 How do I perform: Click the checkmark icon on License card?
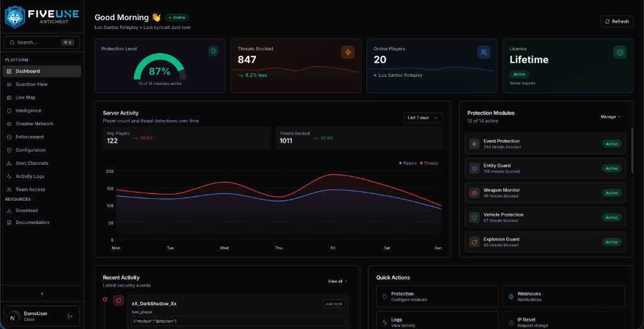pyautogui.click(x=619, y=52)
